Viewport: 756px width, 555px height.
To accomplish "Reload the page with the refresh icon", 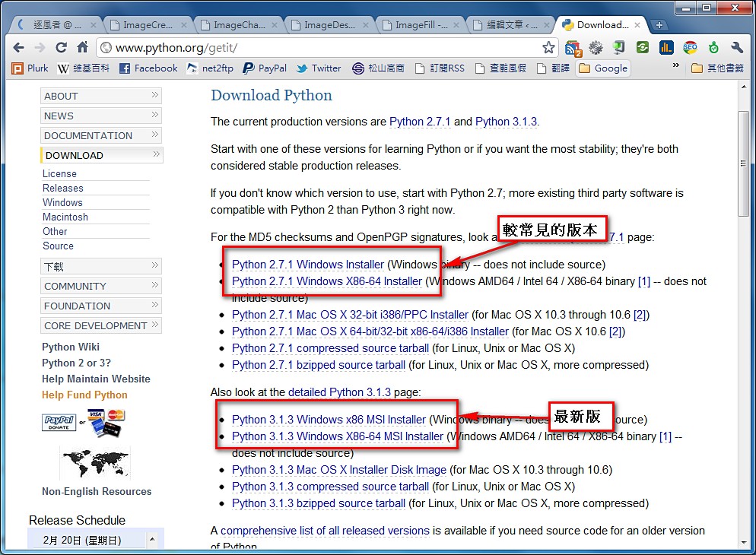I will point(62,48).
